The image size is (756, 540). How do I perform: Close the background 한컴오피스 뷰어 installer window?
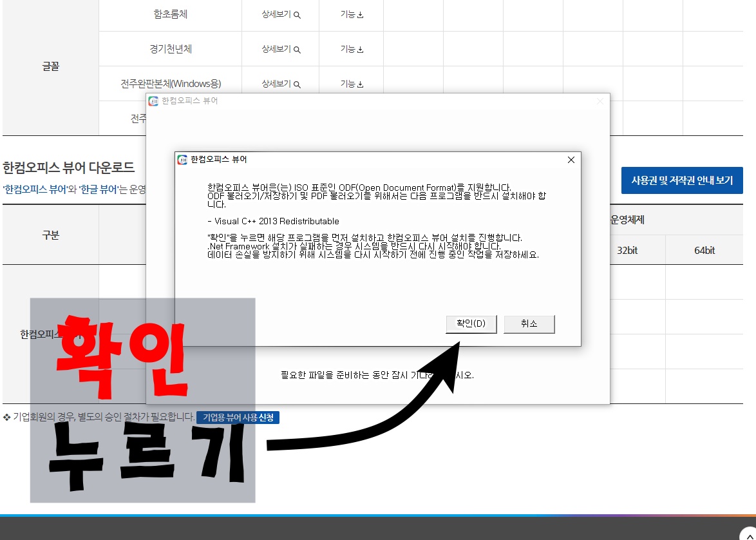[600, 101]
